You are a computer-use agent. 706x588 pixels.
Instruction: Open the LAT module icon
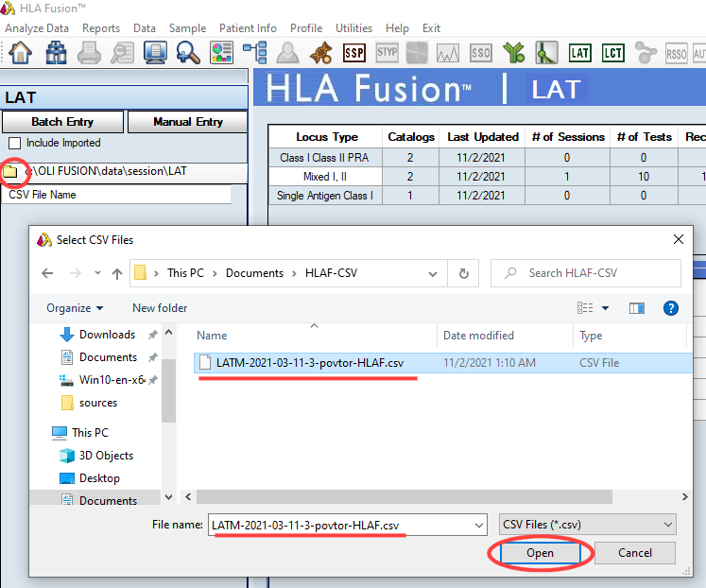click(x=579, y=53)
